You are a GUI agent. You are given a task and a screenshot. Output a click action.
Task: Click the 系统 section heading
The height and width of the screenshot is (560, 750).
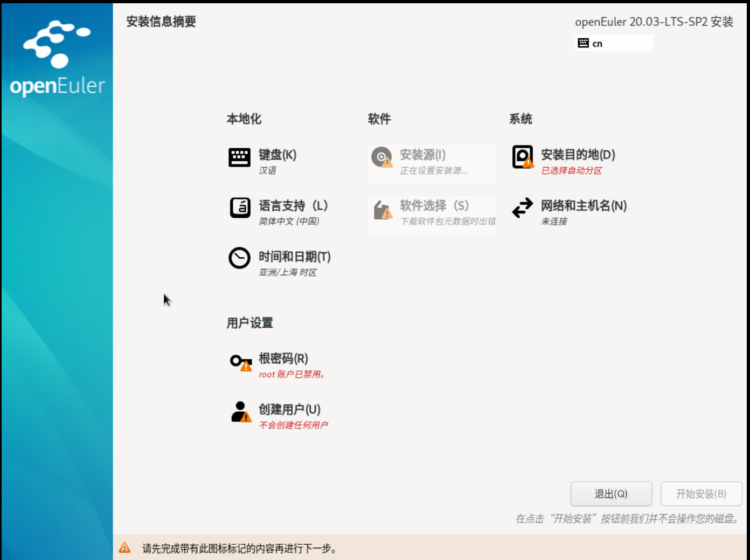[521, 119]
